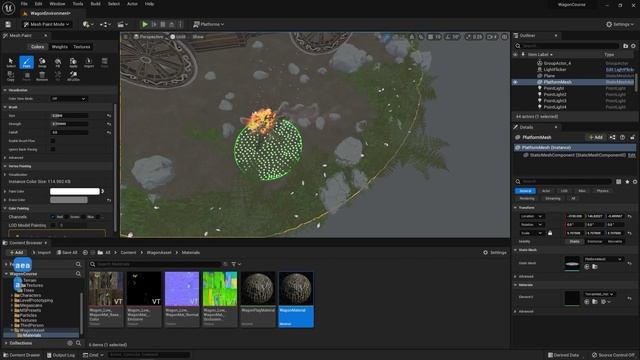Viewport: 640px width, 360px height.
Task: Reset Brush Size to default arrow
Action: click(109, 116)
